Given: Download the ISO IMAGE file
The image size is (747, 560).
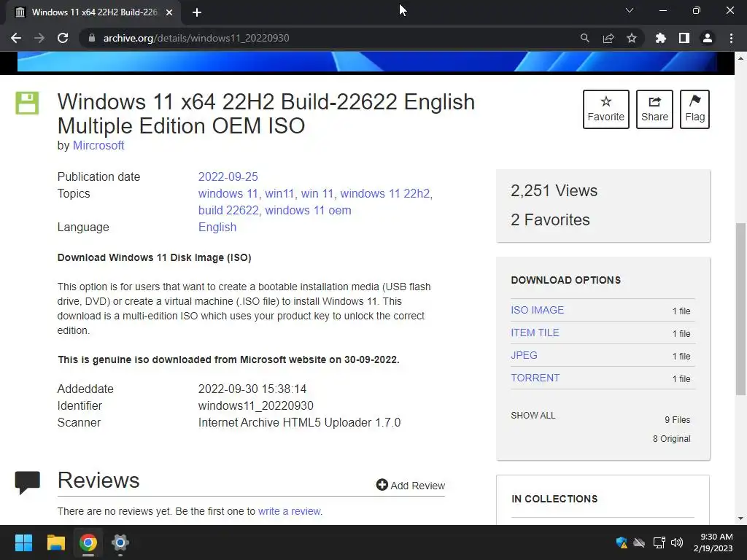Looking at the screenshot, I should click(x=538, y=310).
